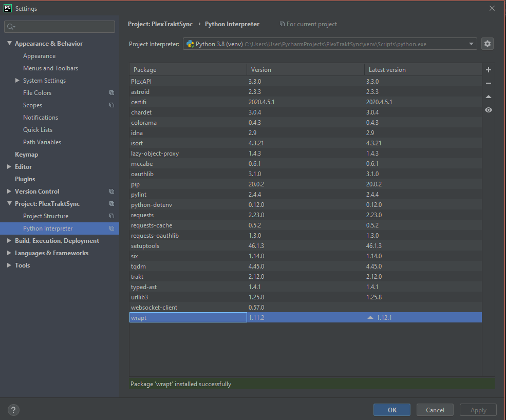Viewport: 506px width, 420px height.
Task: Click the install package plus icon
Action: [488, 70]
